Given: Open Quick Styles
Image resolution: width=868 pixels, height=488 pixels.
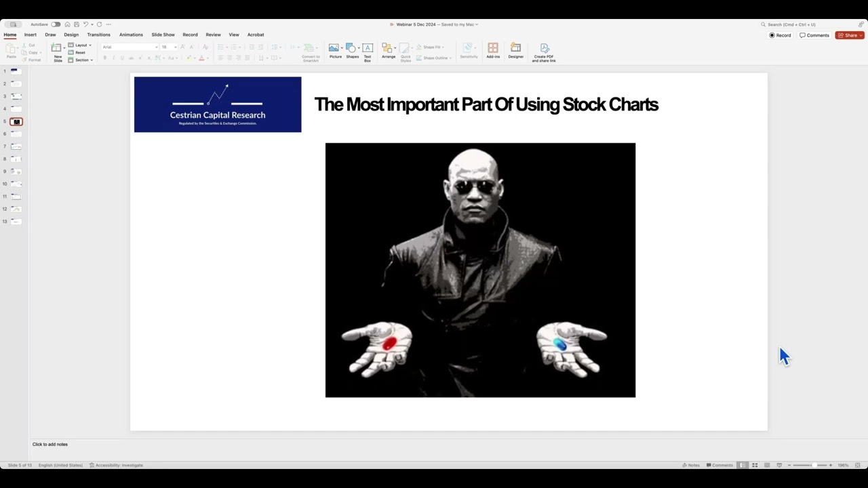Looking at the screenshot, I should [406, 53].
